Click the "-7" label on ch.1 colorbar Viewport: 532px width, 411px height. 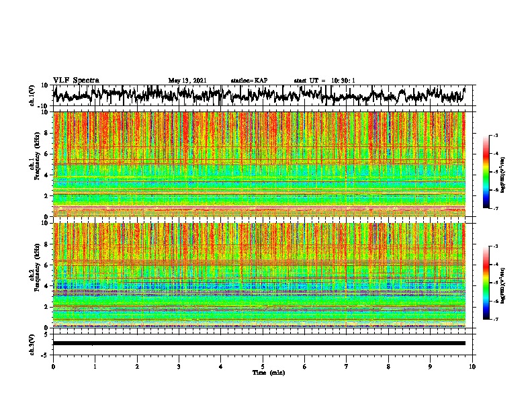(496, 208)
